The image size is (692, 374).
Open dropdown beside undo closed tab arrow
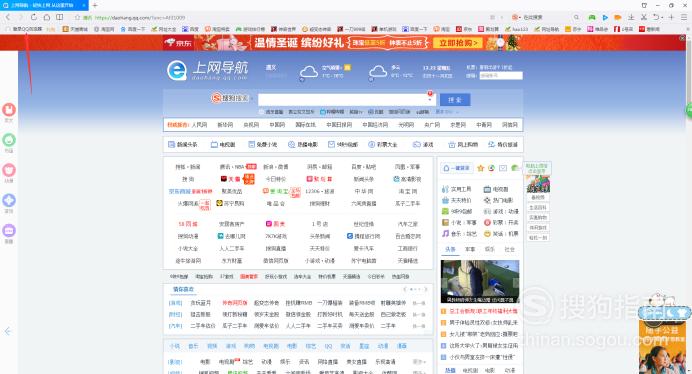662,17
